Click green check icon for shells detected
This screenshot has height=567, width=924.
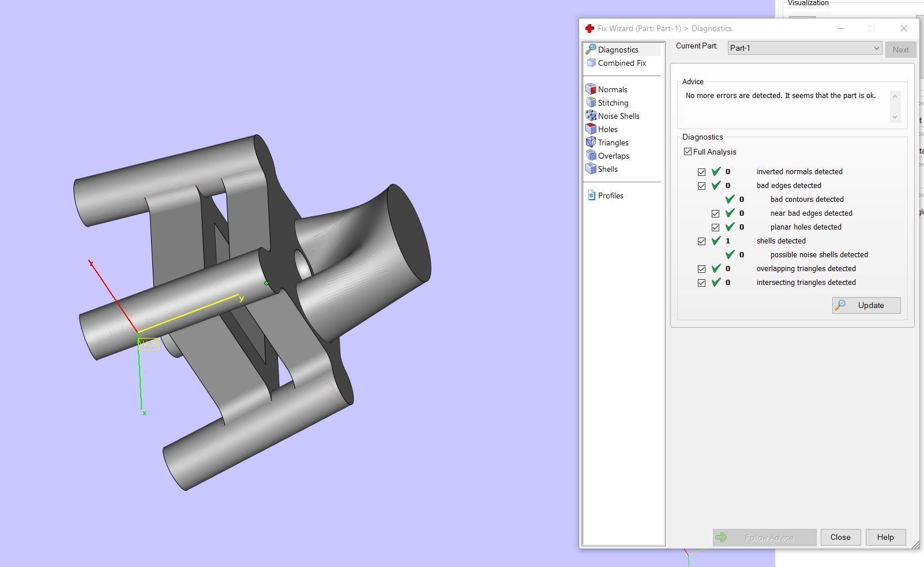pos(716,241)
